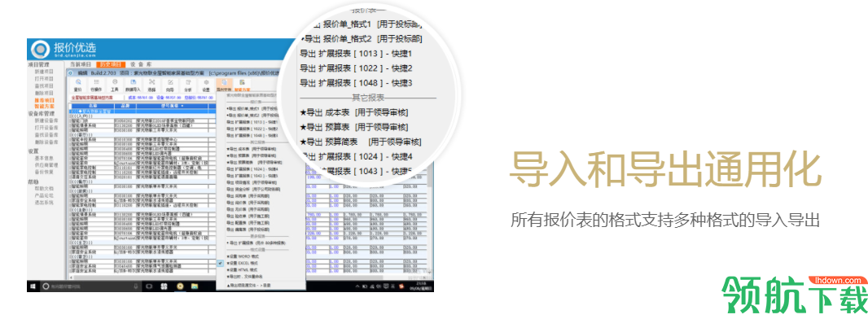Click 新建项目 in the sidebar
Image resolution: width=868 pixels, height=319 pixels.
coord(44,72)
